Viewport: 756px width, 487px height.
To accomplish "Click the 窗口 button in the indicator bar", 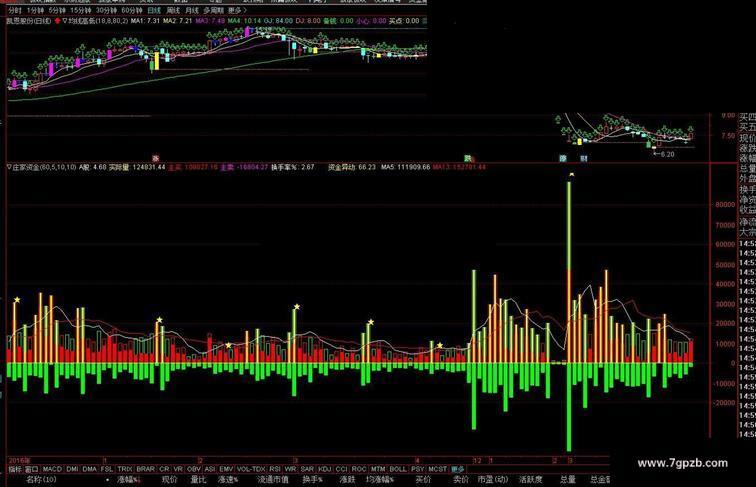I will click(x=32, y=469).
